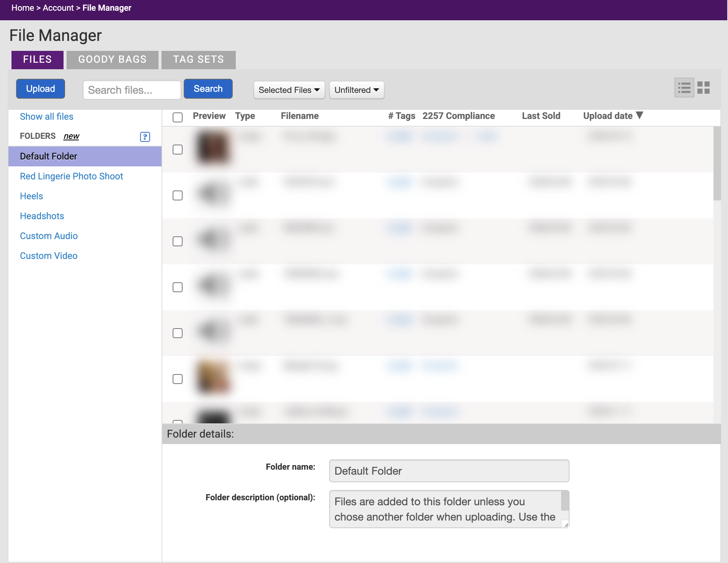Click the Folder name field
The height and width of the screenshot is (563, 728).
pyautogui.click(x=449, y=471)
